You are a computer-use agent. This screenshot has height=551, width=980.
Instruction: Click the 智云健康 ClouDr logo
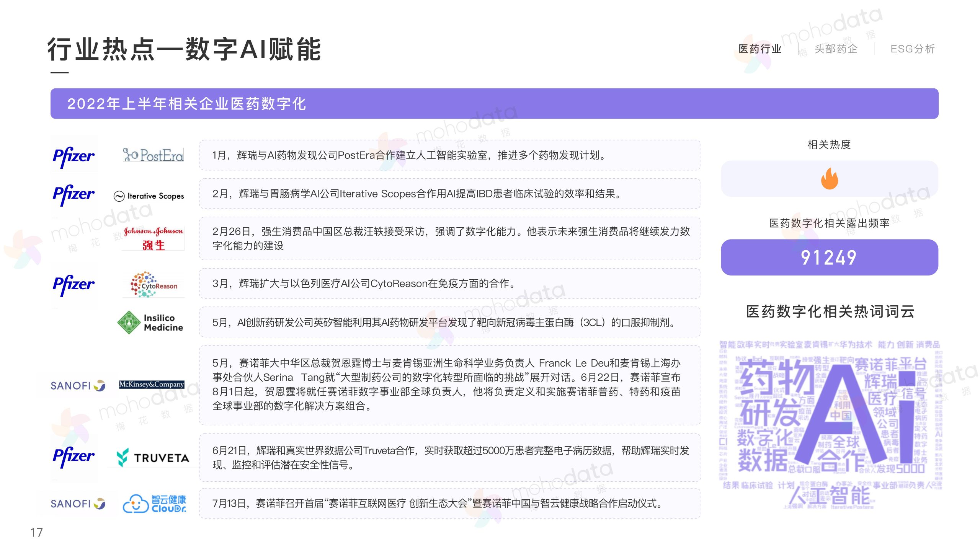pos(155,504)
